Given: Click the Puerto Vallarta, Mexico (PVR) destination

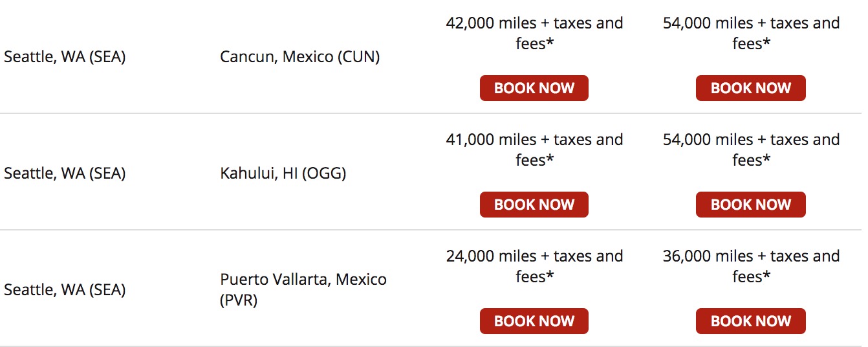Looking at the screenshot, I should [x=303, y=290].
